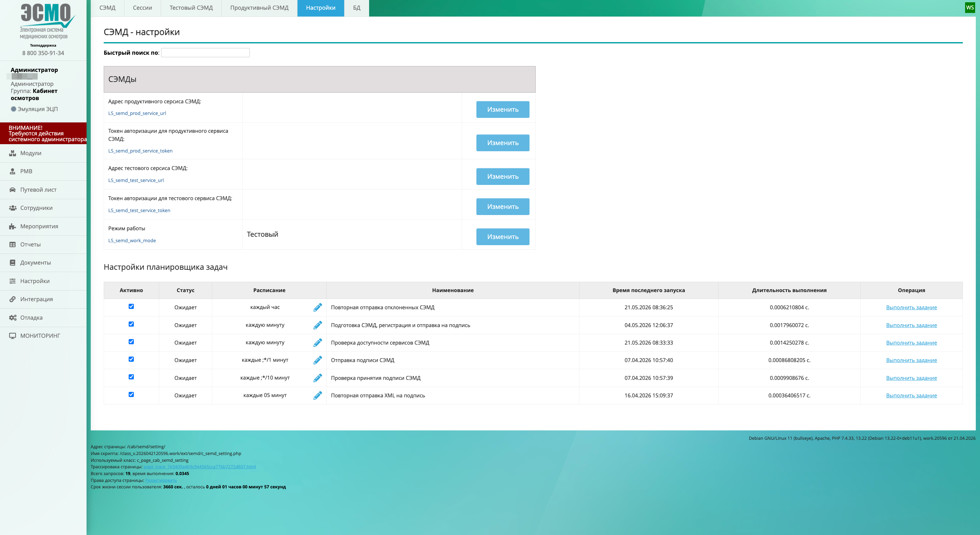Screen dimensions: 980x535
Task: Open the Модули sidebar icon
Action: pos(13,153)
